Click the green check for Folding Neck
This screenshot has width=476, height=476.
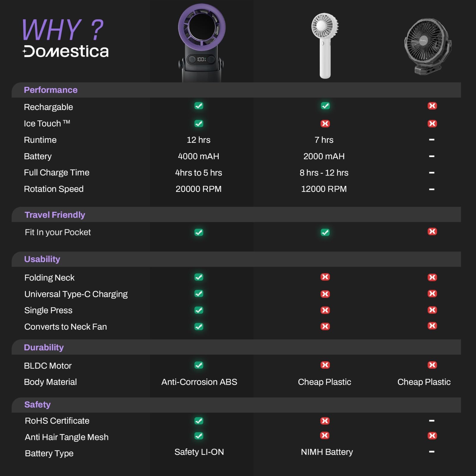(199, 277)
